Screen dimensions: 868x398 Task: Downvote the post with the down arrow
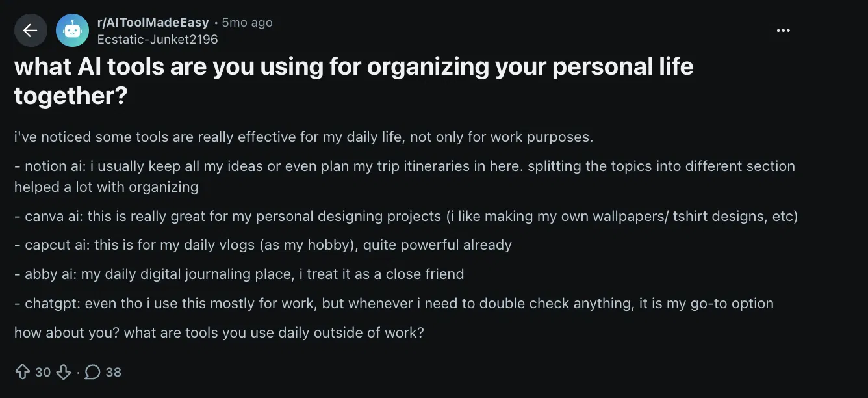point(63,372)
